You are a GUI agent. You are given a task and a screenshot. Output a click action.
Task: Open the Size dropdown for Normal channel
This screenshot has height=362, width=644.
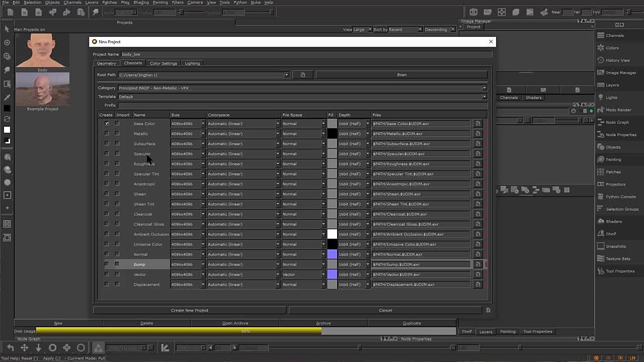click(x=203, y=254)
